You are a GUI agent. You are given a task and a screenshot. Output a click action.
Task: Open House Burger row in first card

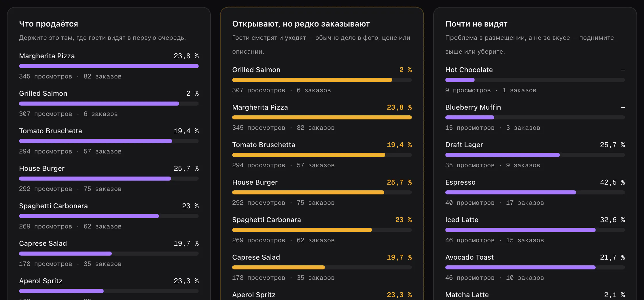coord(109,179)
